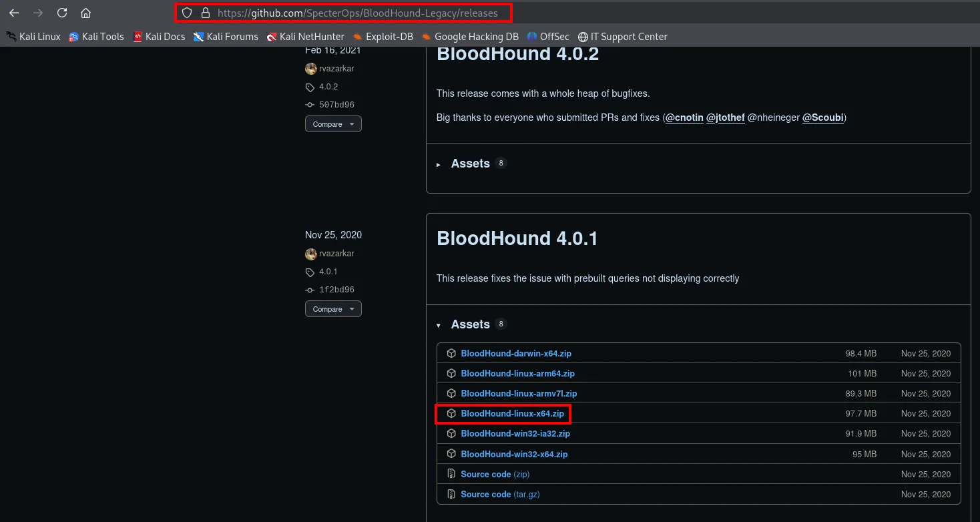This screenshot has width=980, height=522.
Task: Open the BloodHound 4.0.1 release title
Action: pos(517,238)
